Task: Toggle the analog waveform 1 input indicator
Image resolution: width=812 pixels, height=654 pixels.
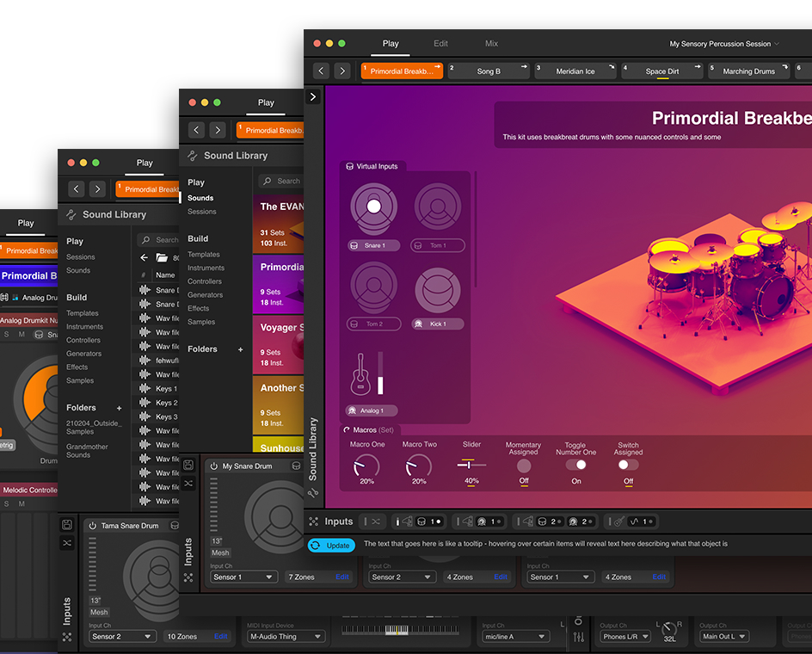Action: click(642, 521)
